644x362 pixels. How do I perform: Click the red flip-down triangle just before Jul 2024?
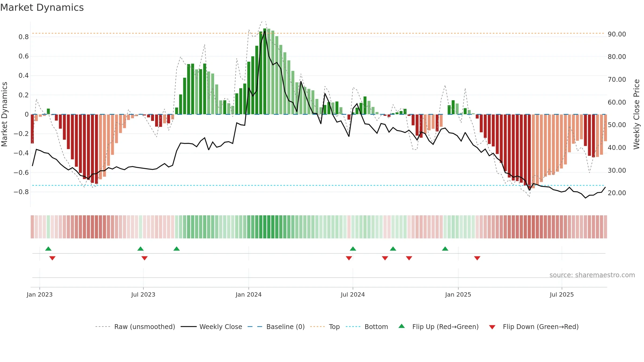click(x=349, y=258)
